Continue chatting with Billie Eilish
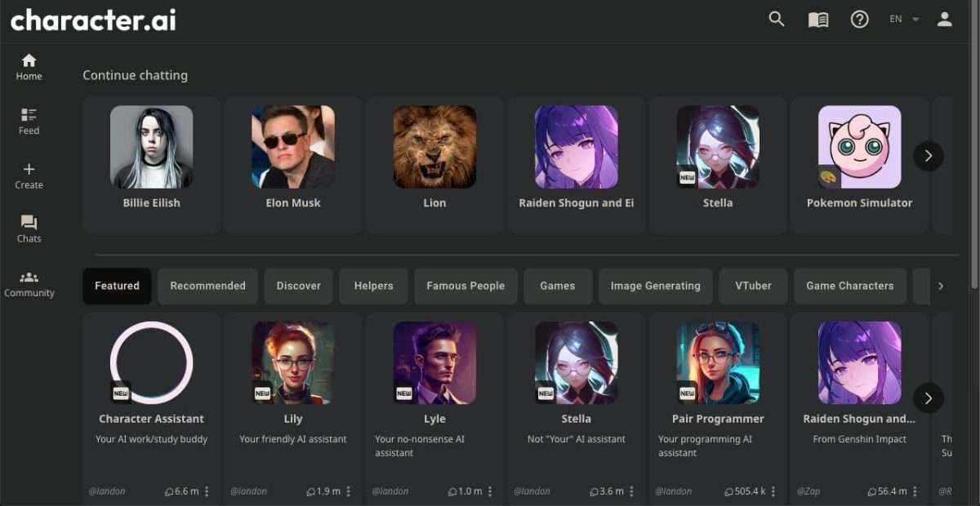Image resolution: width=980 pixels, height=506 pixels. (x=152, y=166)
